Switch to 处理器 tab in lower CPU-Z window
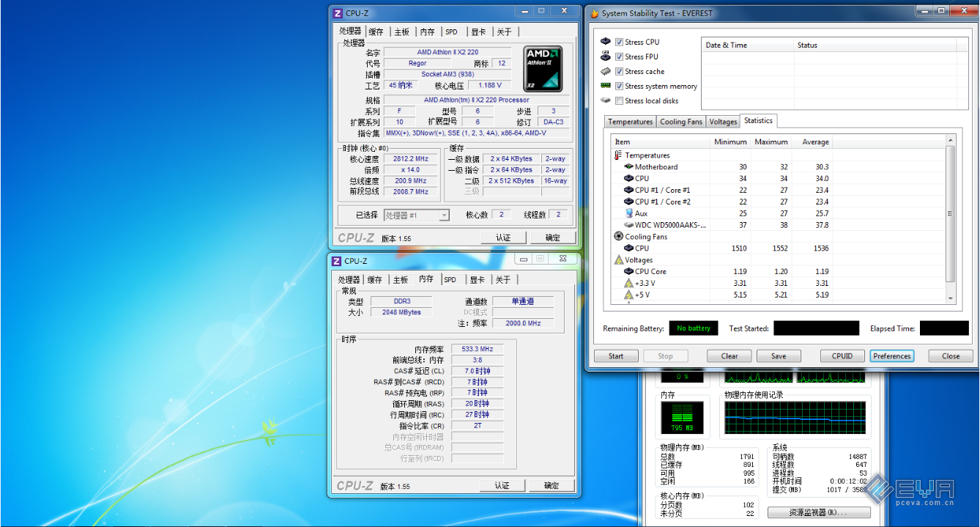The height and width of the screenshot is (527, 980). pos(349,279)
